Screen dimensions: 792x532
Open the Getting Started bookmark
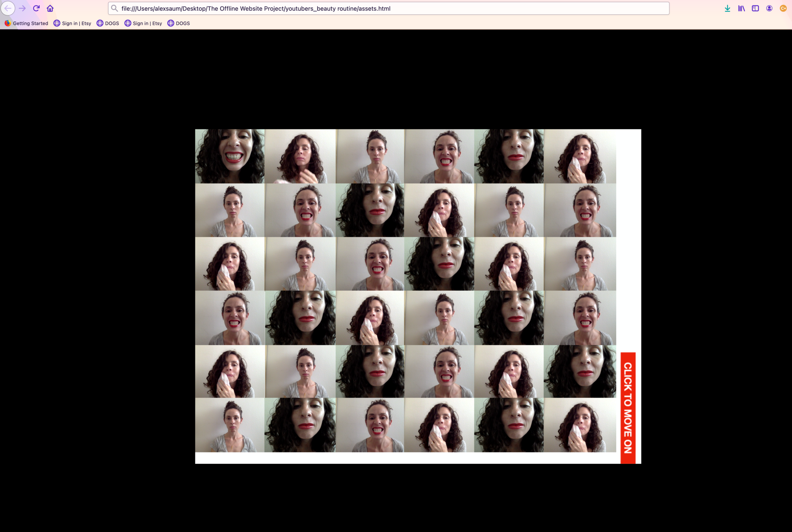click(x=26, y=23)
